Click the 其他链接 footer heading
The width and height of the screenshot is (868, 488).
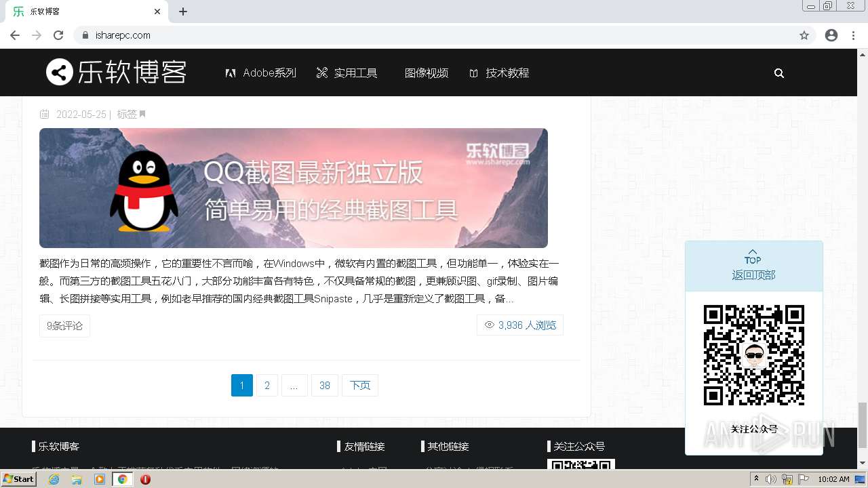[448, 447]
